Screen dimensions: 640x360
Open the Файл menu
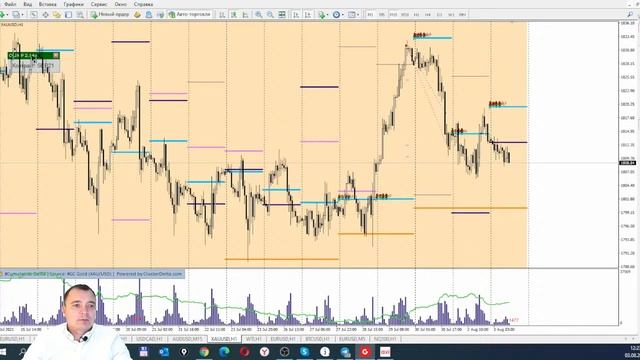click(10, 4)
